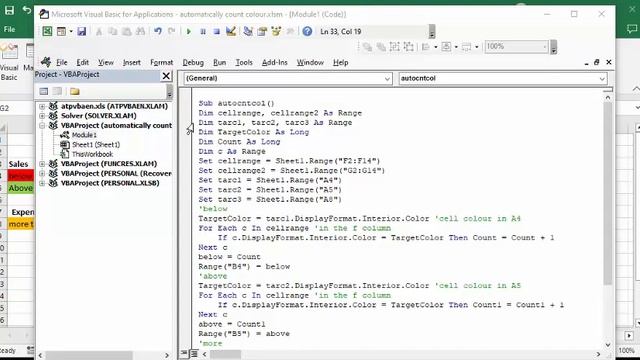Collapse the VBAProject (automatically count) node
This screenshot has width=640, height=360.
tap(42, 125)
